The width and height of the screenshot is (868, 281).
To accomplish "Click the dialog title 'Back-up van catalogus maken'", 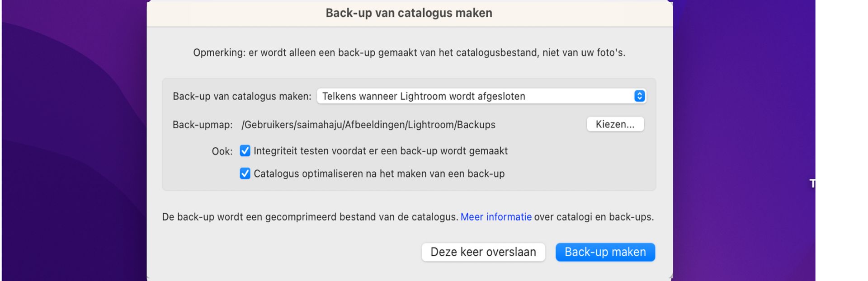I will coord(408,13).
